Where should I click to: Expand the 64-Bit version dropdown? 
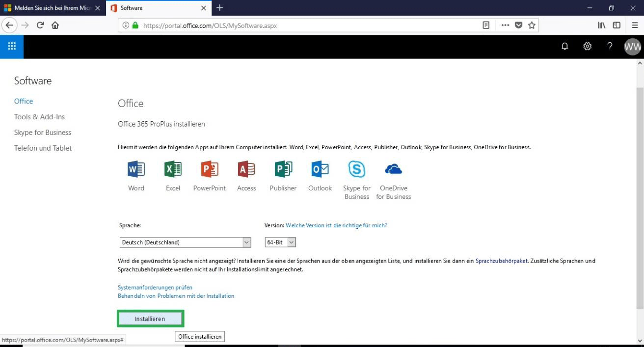280,242
